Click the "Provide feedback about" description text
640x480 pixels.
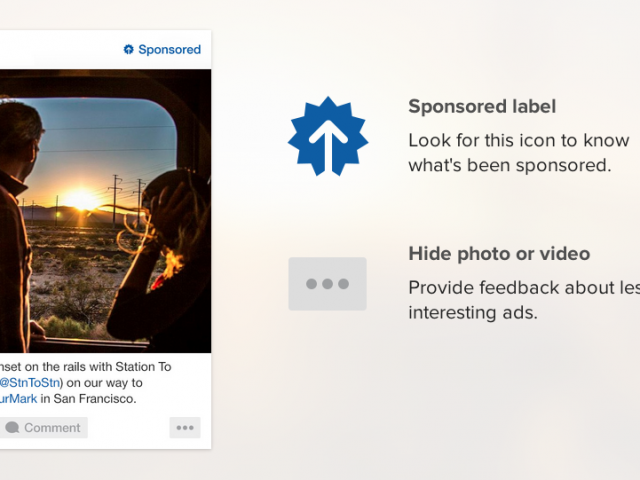(523, 300)
